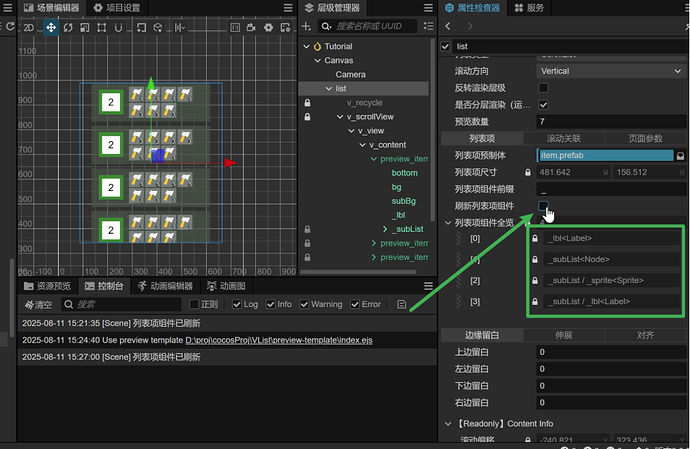
Task: Enable the 反转渲染层级 checkbox
Action: 543,88
